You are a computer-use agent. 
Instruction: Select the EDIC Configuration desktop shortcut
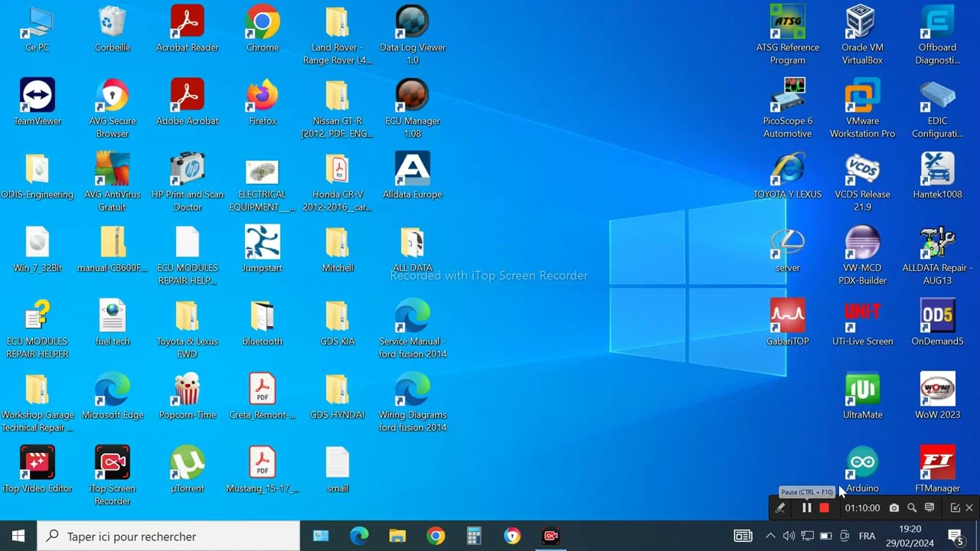(x=938, y=109)
